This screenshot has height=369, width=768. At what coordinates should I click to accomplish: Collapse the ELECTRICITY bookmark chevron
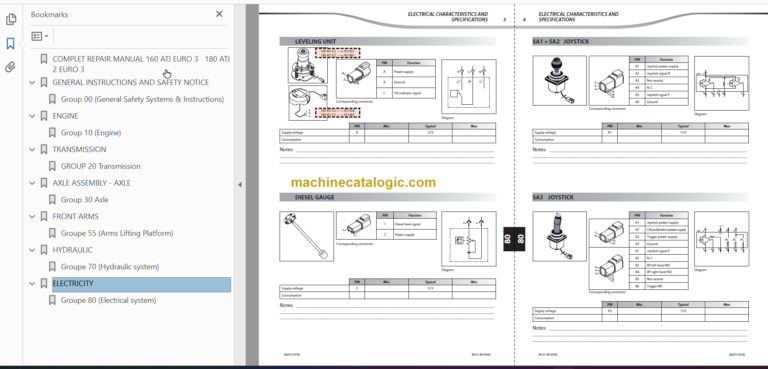tap(32, 283)
